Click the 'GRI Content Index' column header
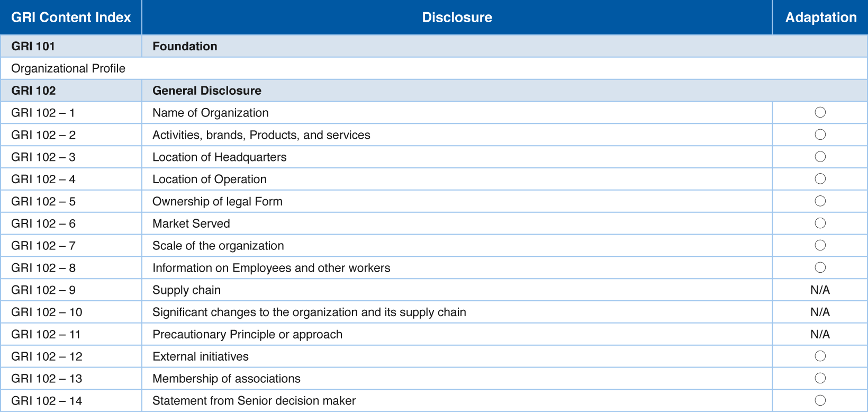The width and height of the screenshot is (868, 412). click(71, 17)
